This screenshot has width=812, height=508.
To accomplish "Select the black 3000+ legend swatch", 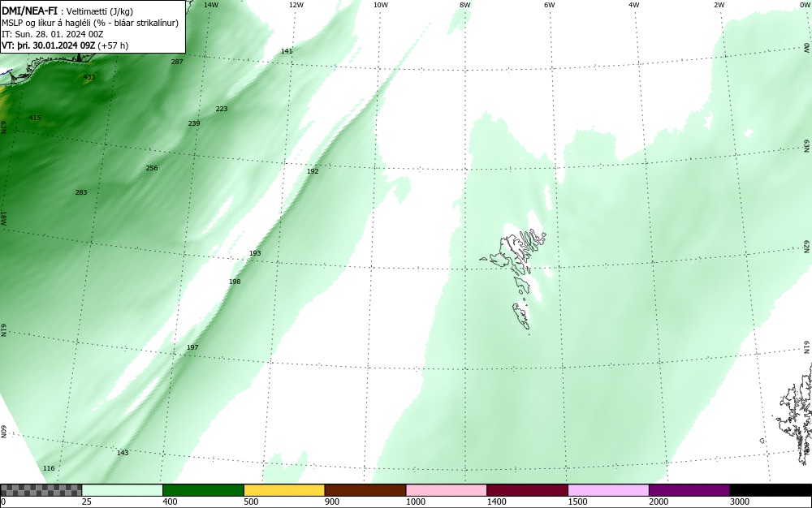I will 771,490.
